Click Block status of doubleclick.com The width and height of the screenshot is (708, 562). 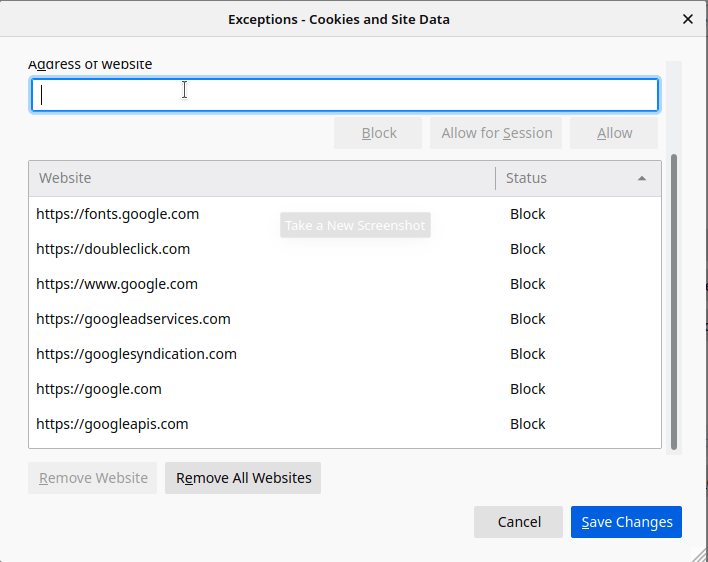[x=527, y=249]
